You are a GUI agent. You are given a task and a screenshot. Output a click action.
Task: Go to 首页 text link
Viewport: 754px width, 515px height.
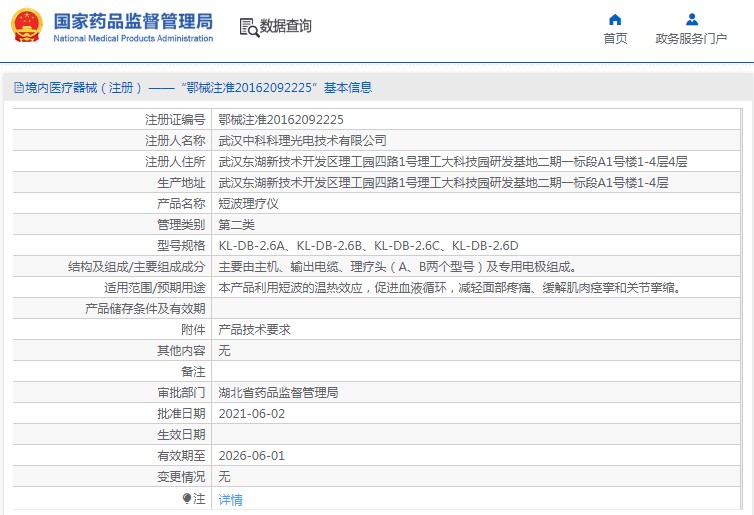tap(615, 38)
